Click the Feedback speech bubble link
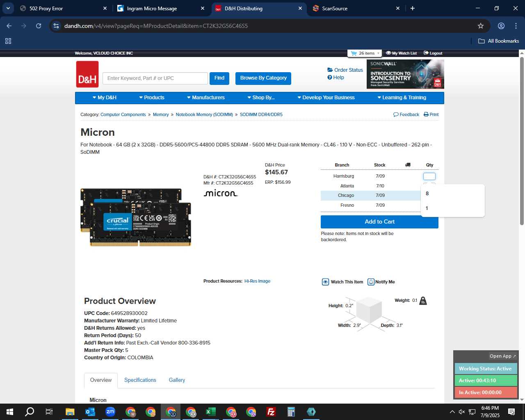Image resolution: width=525 pixels, height=420 pixels. coord(406,115)
